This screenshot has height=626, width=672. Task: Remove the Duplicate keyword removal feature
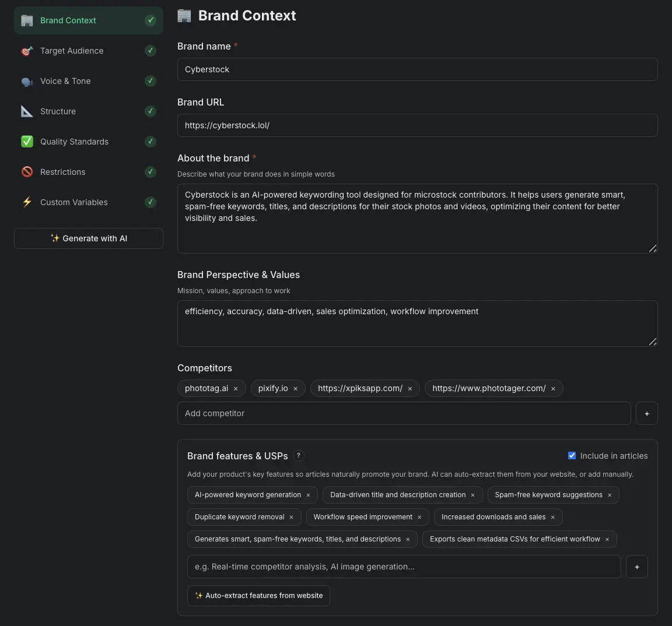click(292, 517)
